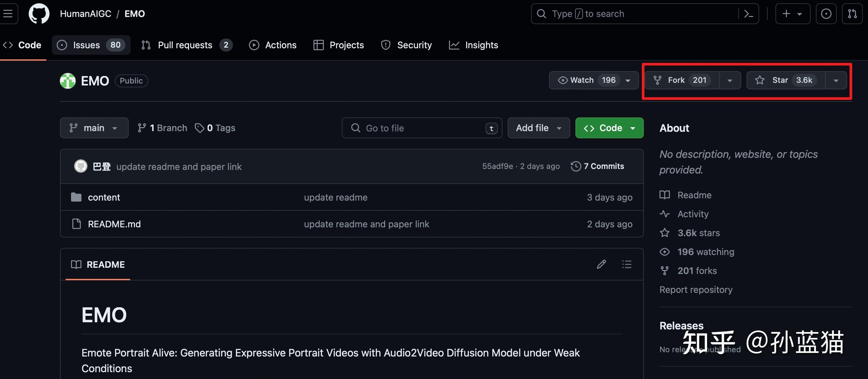Open the Insights tab

tap(473, 45)
